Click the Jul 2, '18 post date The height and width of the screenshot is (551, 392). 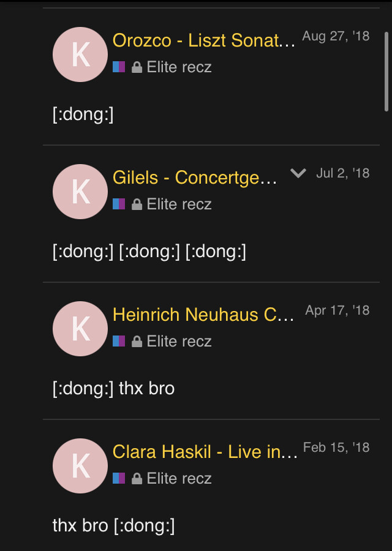click(343, 173)
